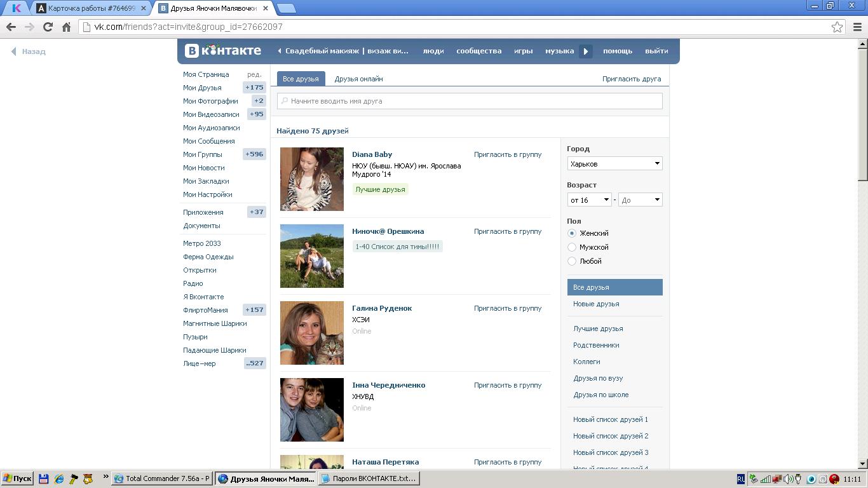Bookmark this page with the star icon

pyautogui.click(x=837, y=27)
